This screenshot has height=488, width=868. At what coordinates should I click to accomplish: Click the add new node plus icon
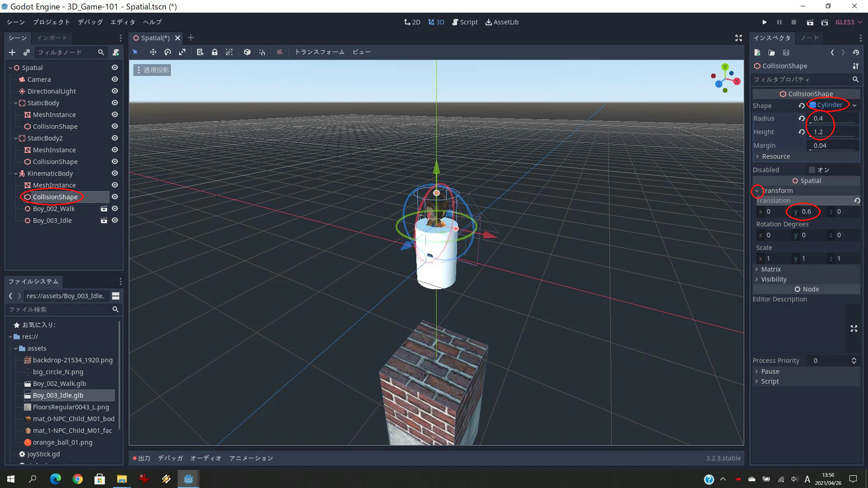12,52
